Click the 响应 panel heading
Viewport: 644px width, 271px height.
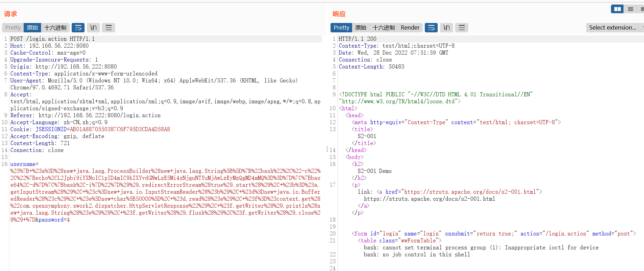click(339, 14)
